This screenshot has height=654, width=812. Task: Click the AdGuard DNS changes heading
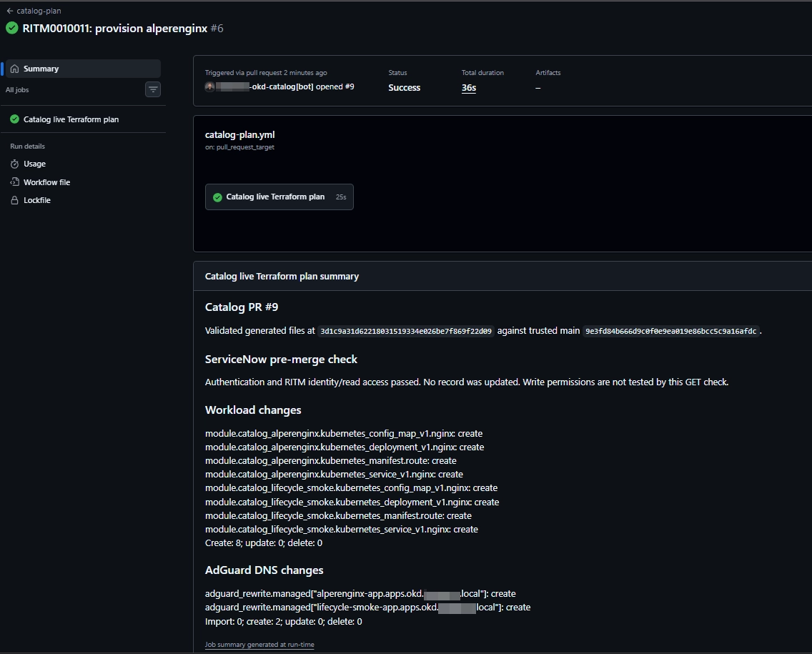pyautogui.click(x=264, y=570)
